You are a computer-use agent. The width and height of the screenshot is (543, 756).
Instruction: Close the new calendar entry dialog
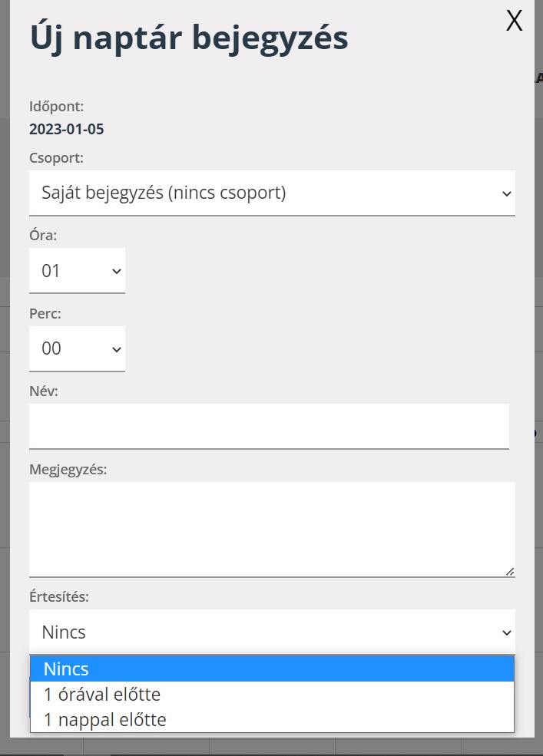(514, 21)
